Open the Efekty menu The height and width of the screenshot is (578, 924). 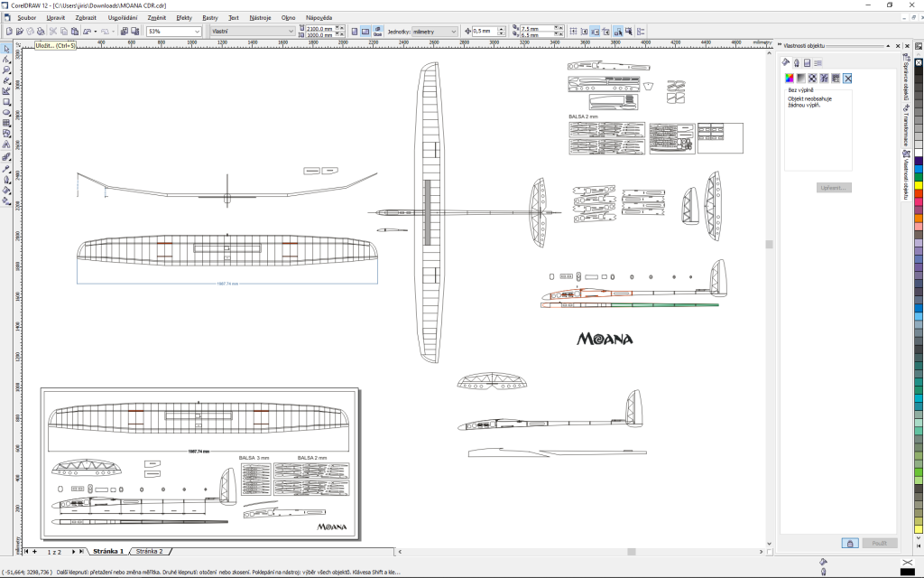click(184, 17)
